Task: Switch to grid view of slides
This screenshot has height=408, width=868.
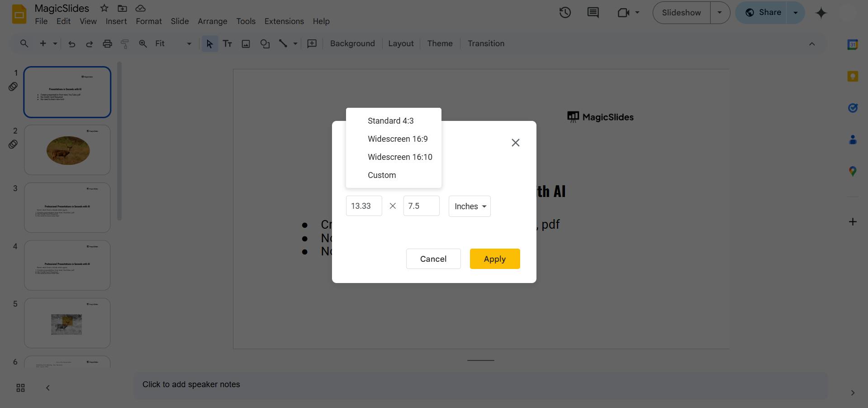Action: click(x=20, y=388)
